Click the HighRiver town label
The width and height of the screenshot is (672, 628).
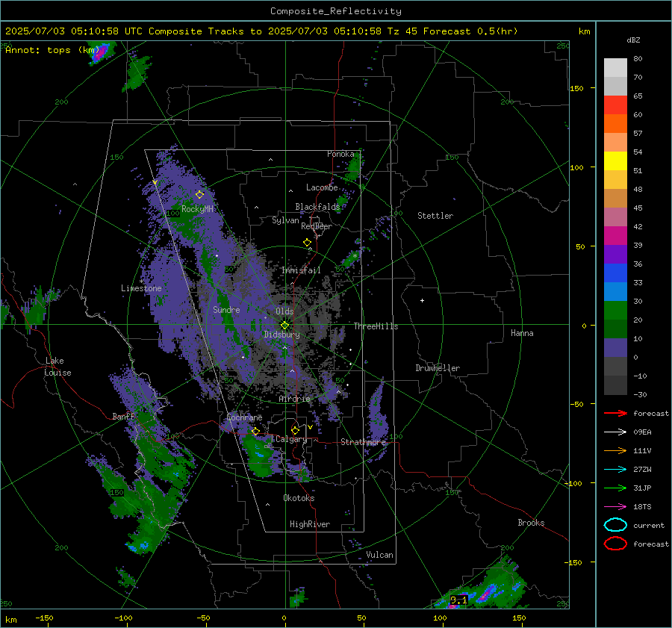point(310,524)
